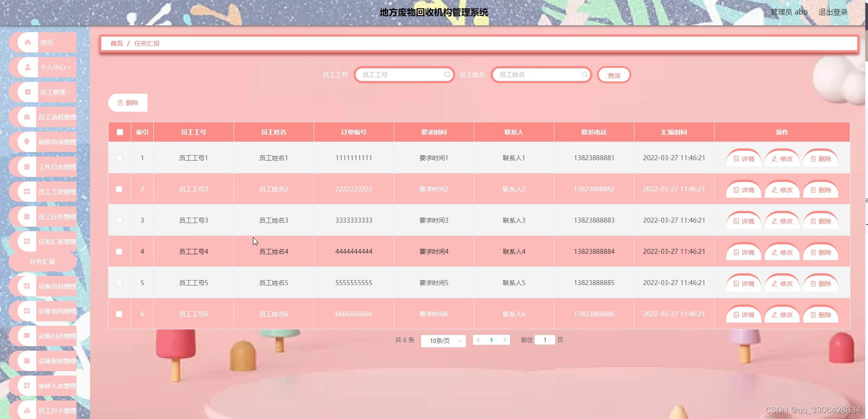Click the go-to page number input
This screenshot has height=419, width=868.
pyautogui.click(x=545, y=340)
